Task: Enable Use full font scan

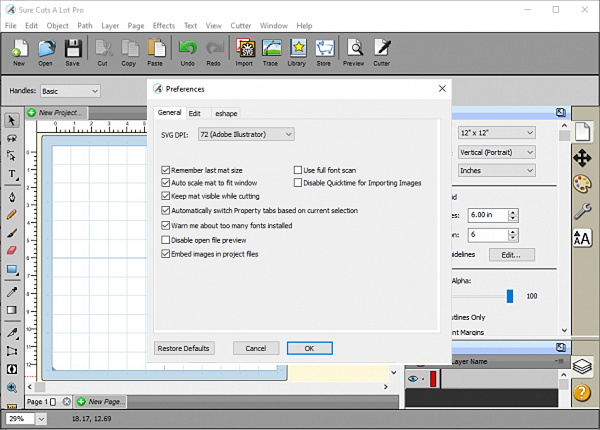Action: click(x=298, y=171)
